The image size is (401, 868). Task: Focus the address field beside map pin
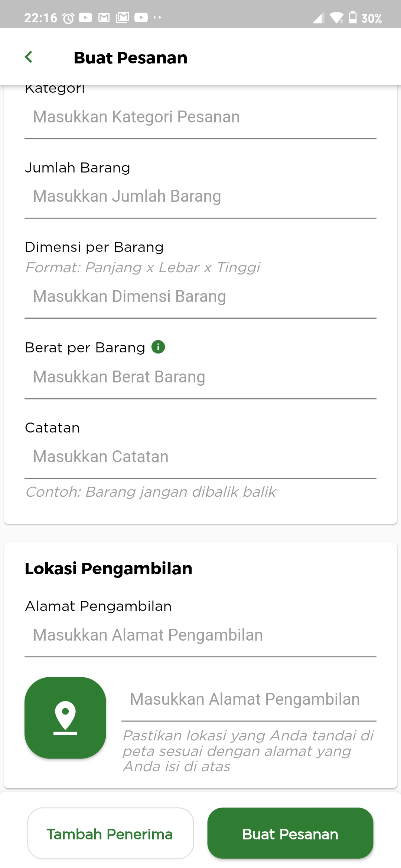249,699
